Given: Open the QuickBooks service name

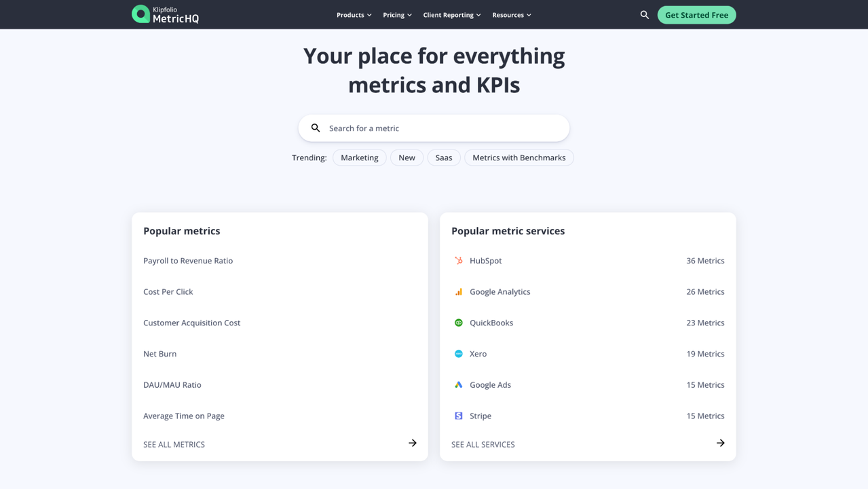Looking at the screenshot, I should (491, 323).
